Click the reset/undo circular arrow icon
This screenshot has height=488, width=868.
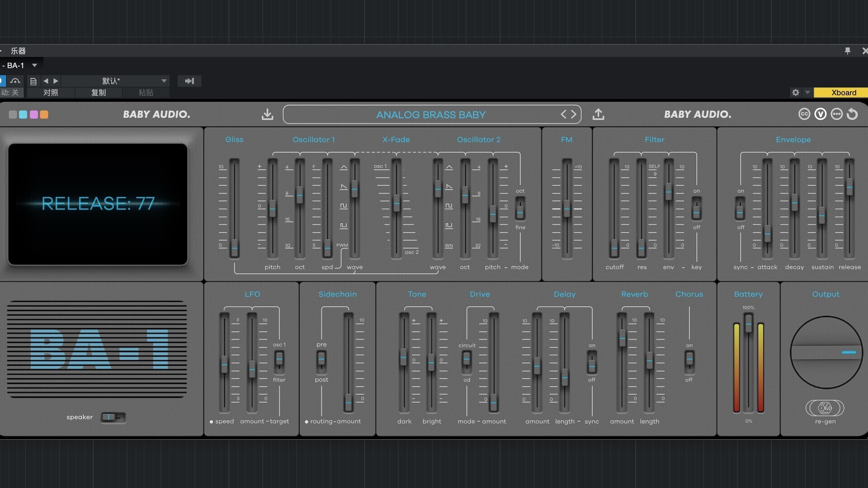point(852,114)
